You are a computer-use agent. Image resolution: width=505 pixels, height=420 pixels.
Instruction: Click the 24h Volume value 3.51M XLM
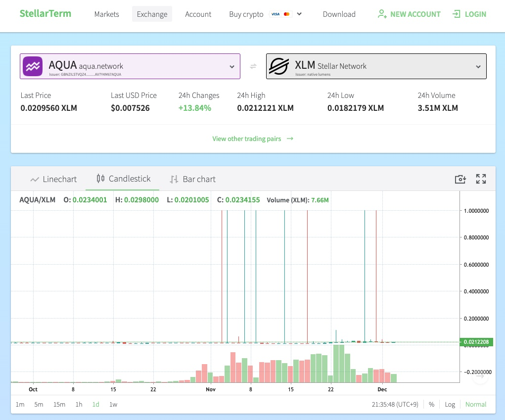pos(438,108)
